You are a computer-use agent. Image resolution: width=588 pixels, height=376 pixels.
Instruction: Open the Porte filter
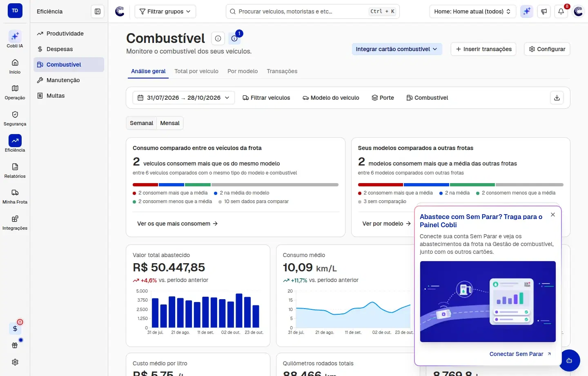(383, 98)
